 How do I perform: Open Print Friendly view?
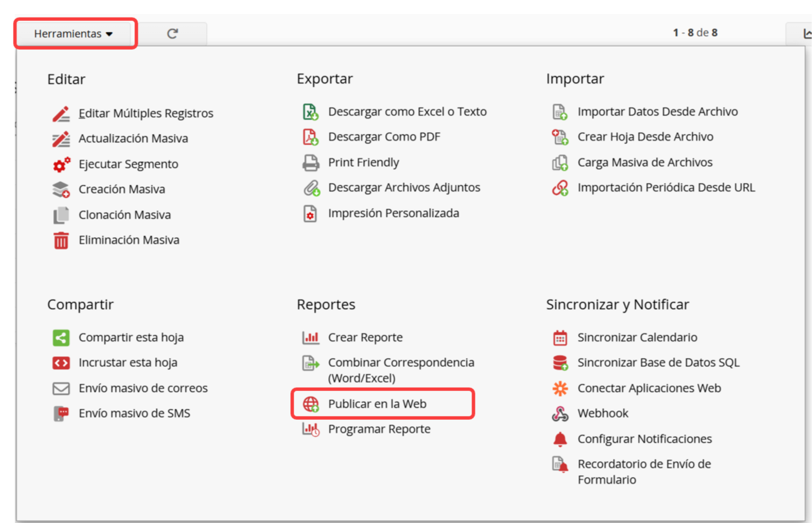pos(364,162)
